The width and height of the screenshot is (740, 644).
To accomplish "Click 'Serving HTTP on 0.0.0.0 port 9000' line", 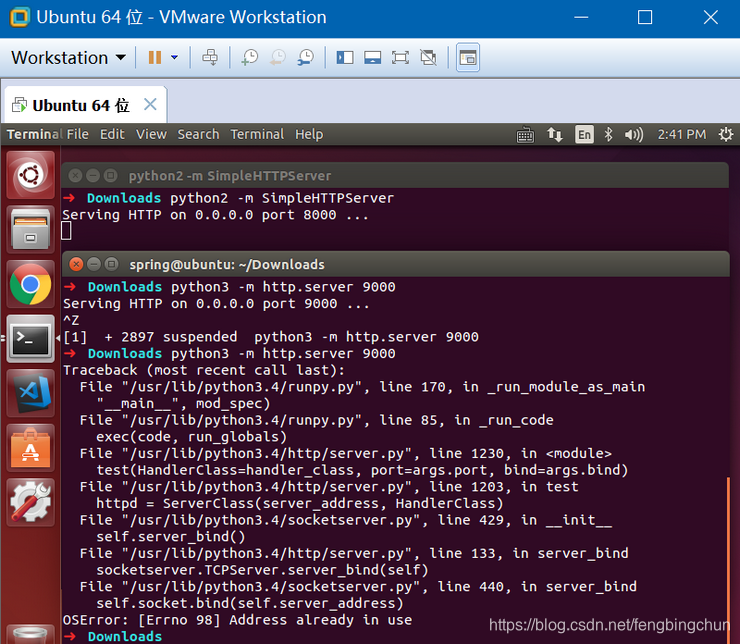I will 216,304.
